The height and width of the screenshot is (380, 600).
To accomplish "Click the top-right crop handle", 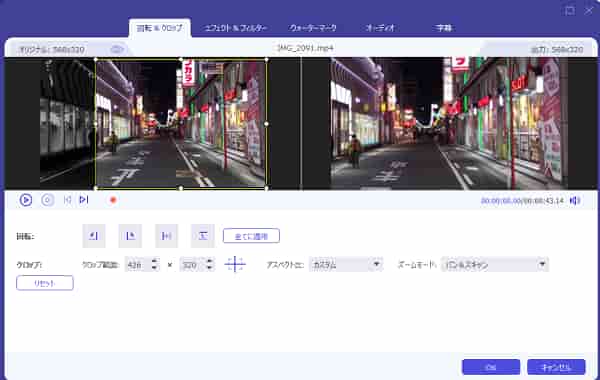I will tap(266, 60).
